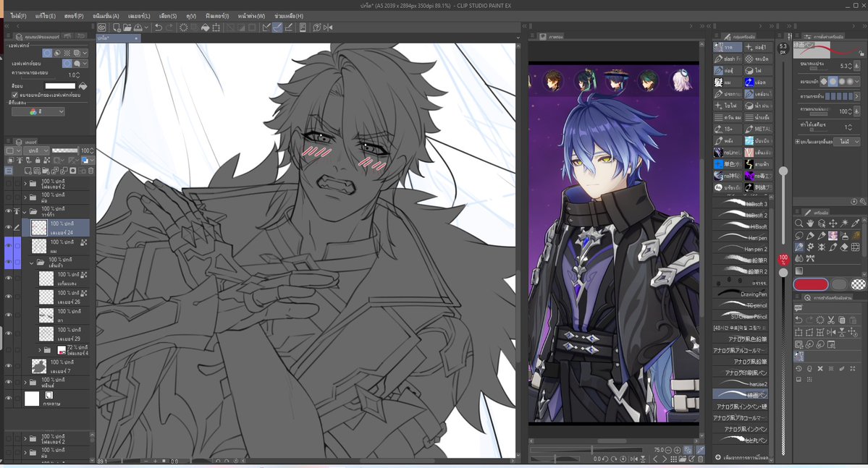
Task: Click the Scale/Rotate transform icon in the command bar
Action: [x=216, y=27]
